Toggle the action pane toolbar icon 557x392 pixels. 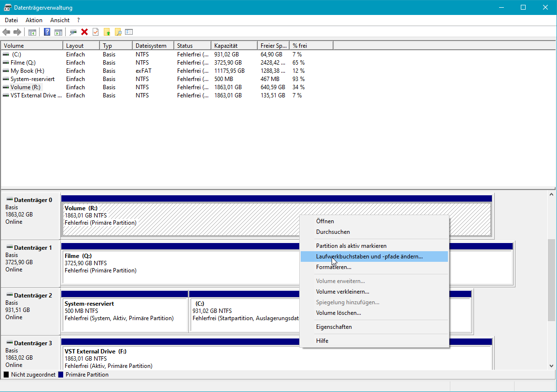(x=58, y=32)
